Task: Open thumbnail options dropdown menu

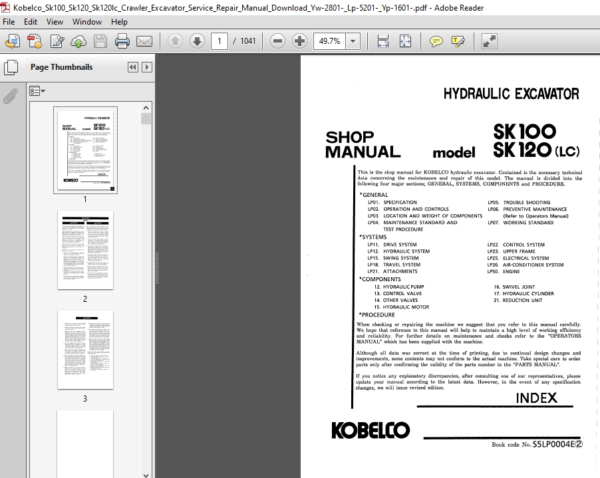Action: pos(37,90)
